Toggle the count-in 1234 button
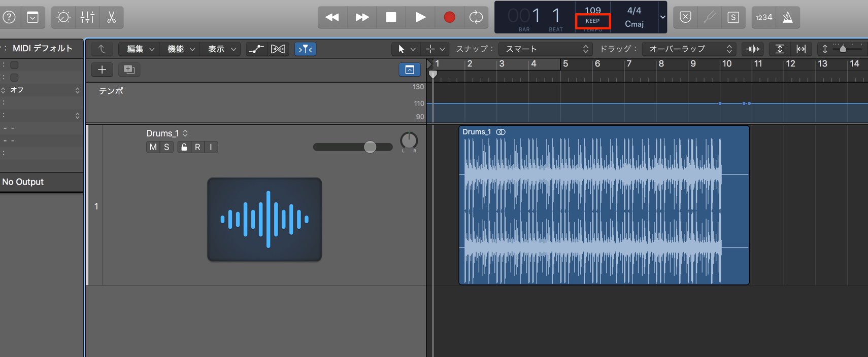Screen dimensions: 868x357 (764, 17)
